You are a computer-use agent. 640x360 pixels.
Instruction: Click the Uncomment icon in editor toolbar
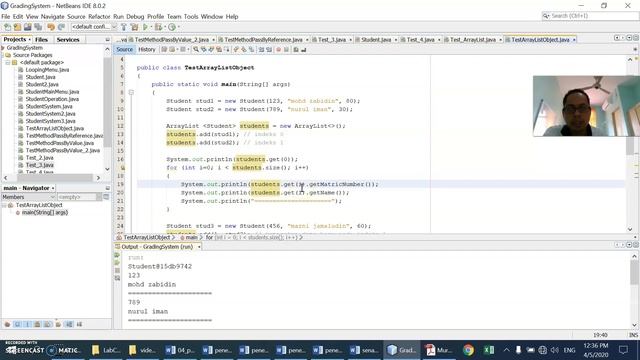click(x=303, y=49)
